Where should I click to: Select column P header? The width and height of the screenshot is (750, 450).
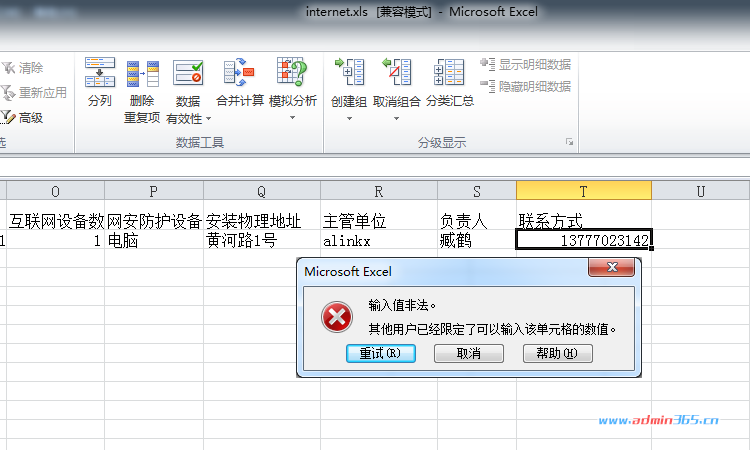click(x=154, y=191)
